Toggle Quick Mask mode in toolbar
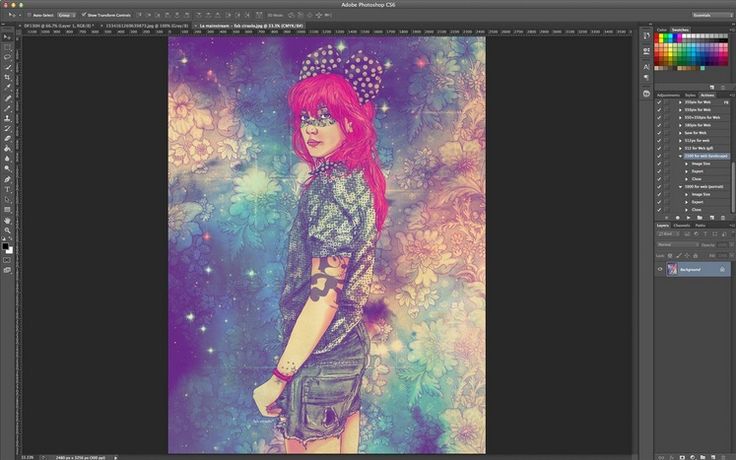The image size is (736, 460). point(7,260)
